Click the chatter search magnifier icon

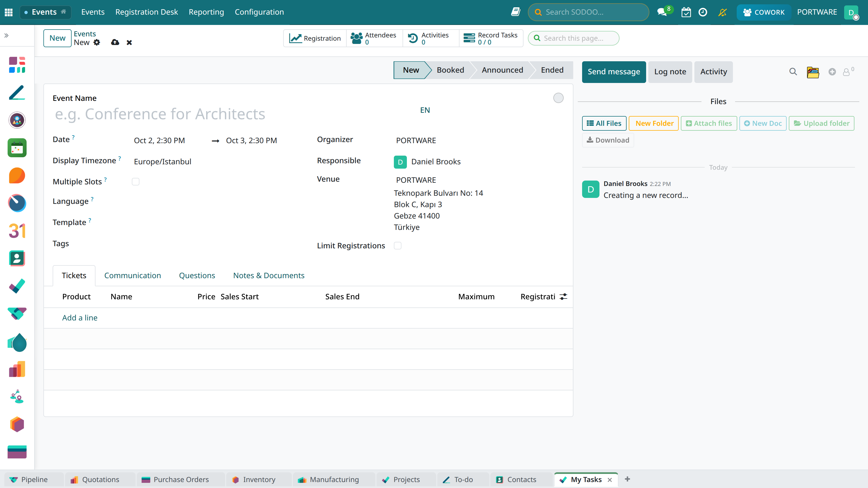click(x=793, y=72)
